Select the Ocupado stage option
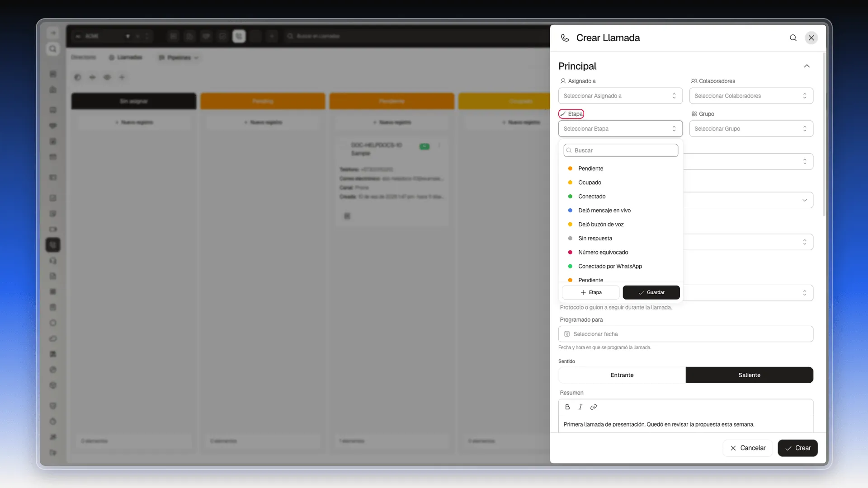The image size is (868, 488). coord(621,183)
